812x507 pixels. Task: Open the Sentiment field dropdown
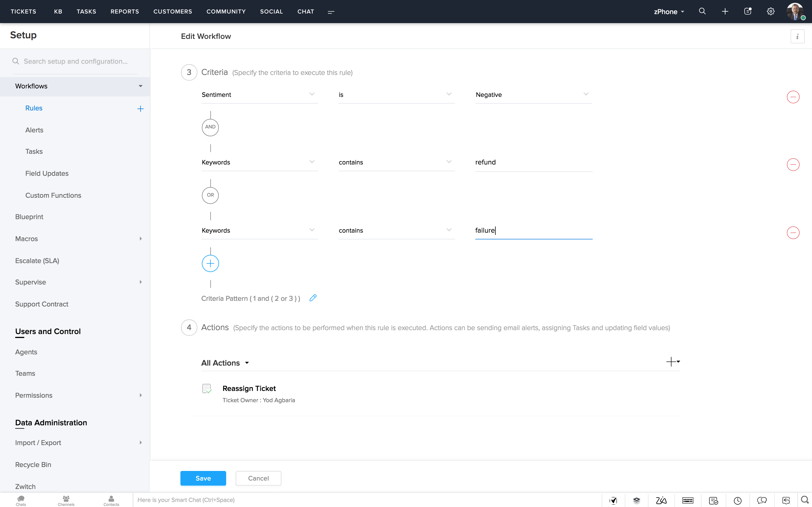point(259,95)
